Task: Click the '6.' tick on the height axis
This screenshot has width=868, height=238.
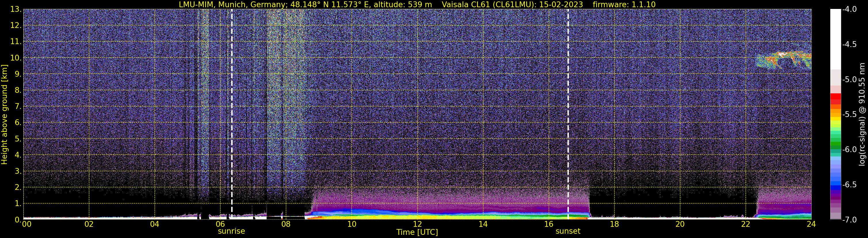Action: point(18,123)
